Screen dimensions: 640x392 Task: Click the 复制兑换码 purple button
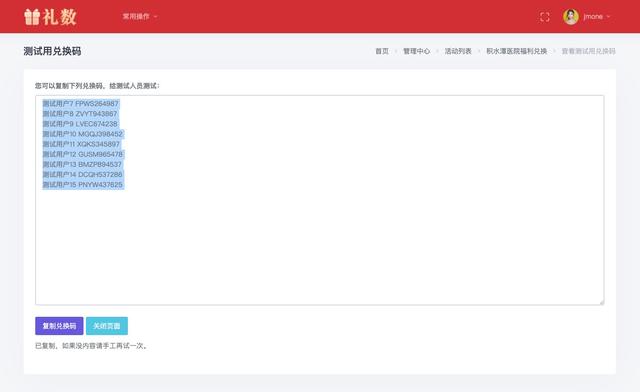pyautogui.click(x=59, y=326)
